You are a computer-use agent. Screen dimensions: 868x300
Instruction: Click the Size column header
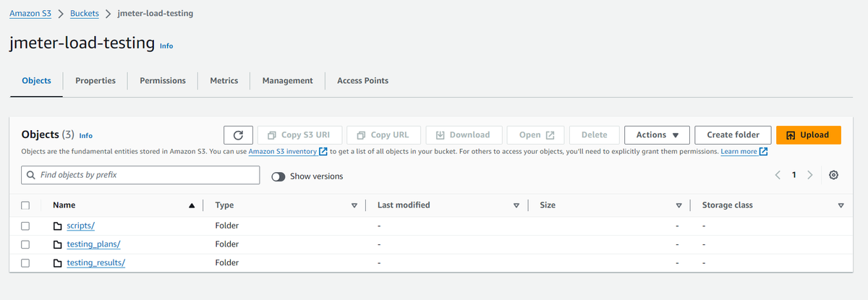[548, 205]
